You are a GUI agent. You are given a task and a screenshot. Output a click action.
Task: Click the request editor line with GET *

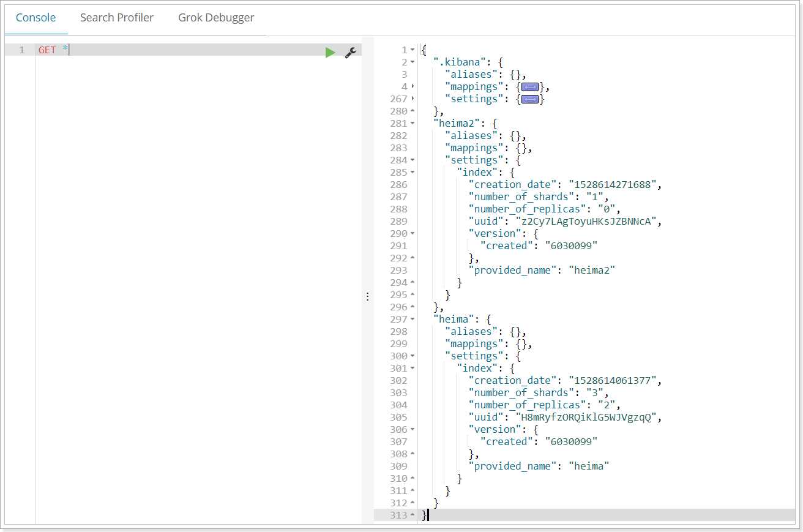(x=198, y=50)
